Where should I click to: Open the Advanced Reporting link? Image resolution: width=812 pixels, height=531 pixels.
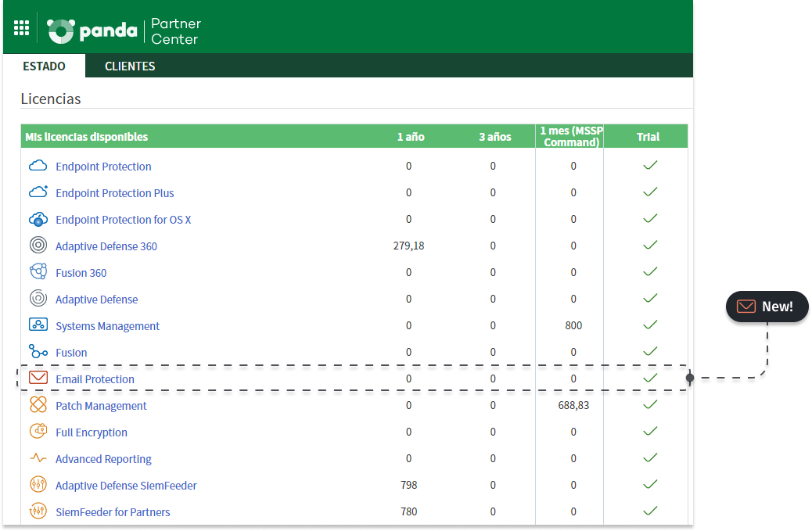point(103,459)
